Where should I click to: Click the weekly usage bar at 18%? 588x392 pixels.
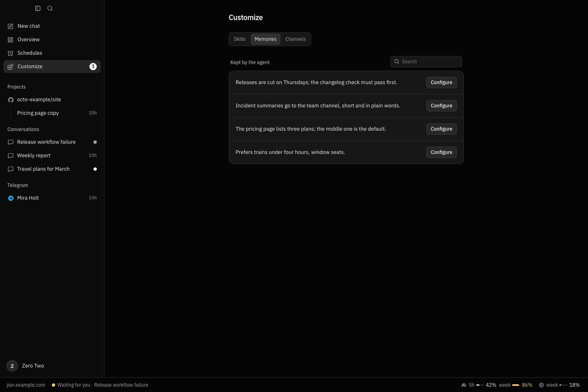point(563,385)
